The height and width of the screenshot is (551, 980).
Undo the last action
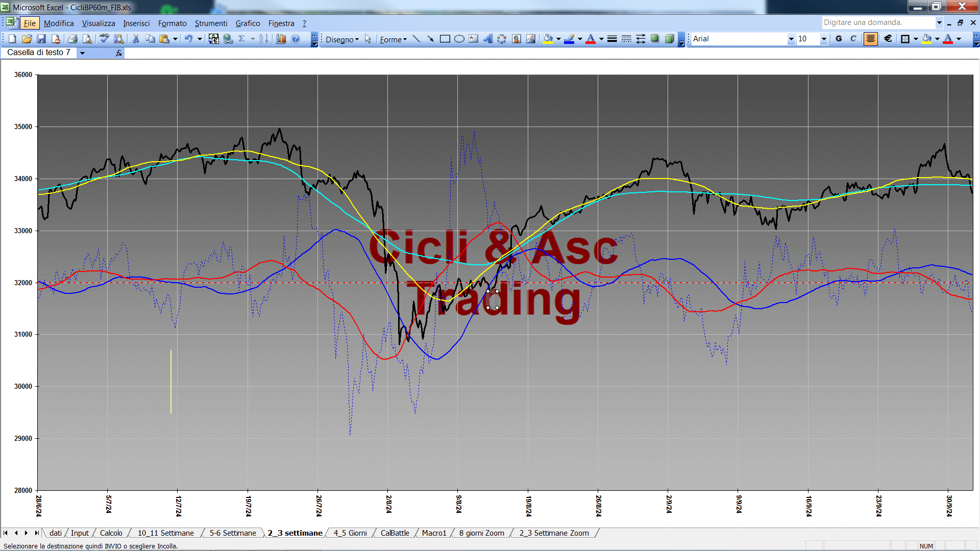[188, 39]
